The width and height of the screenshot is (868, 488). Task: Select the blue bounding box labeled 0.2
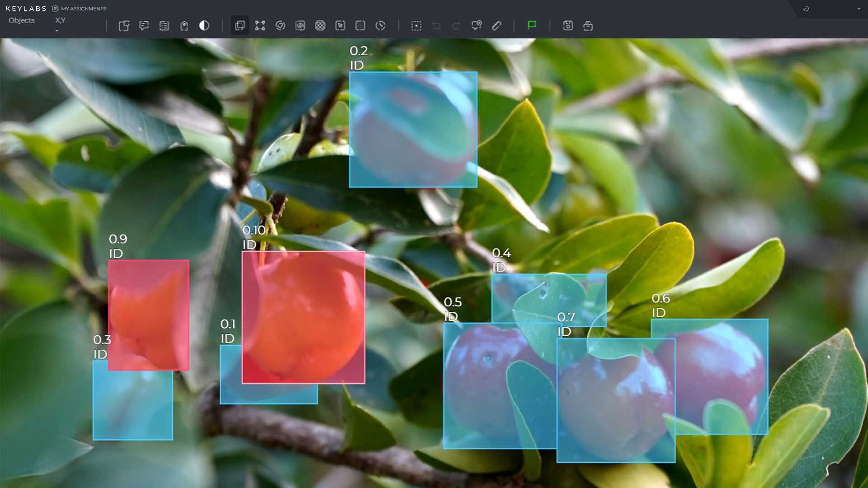click(413, 129)
